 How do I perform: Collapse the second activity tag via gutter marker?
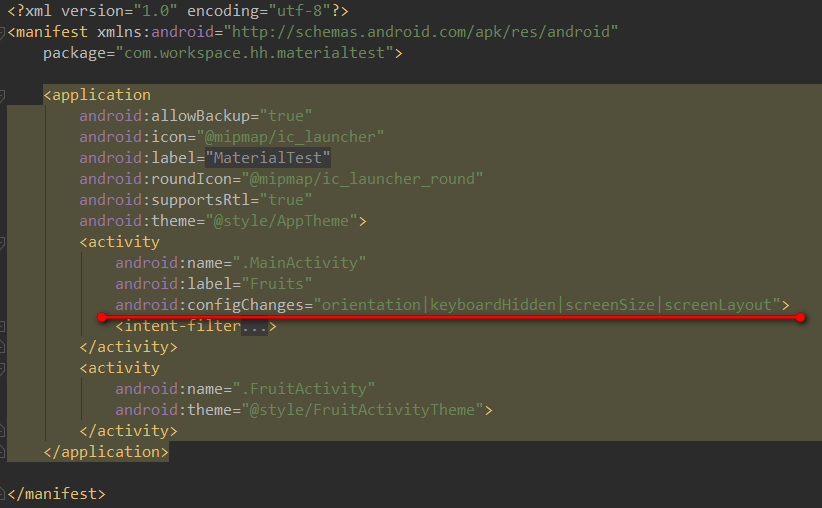(2, 369)
